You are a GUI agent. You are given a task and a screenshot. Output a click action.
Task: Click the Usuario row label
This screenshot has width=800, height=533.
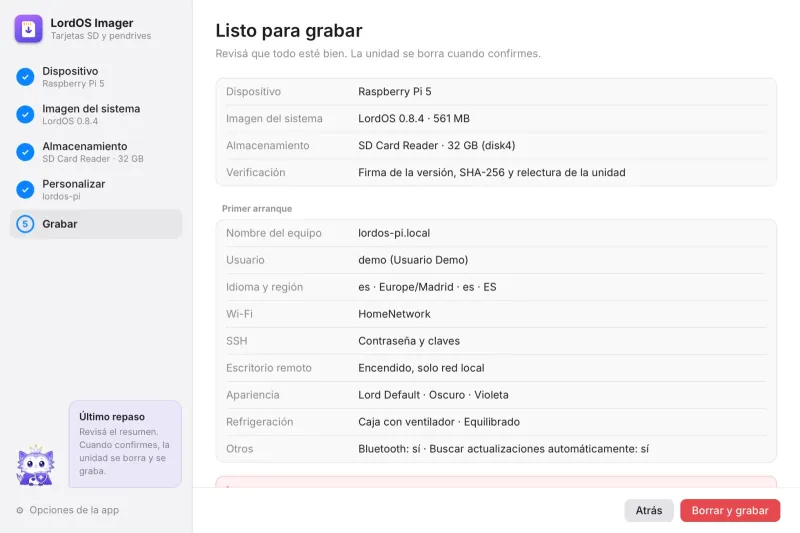[x=245, y=260]
